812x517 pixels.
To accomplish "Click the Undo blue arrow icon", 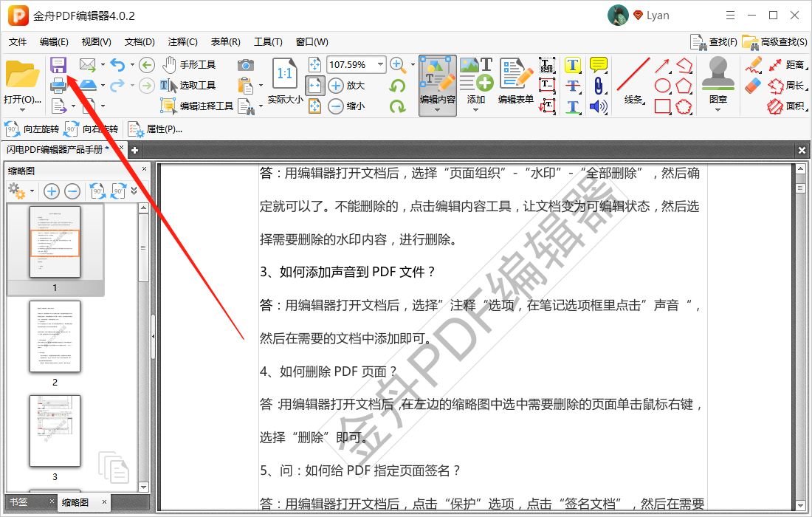I will (117, 65).
